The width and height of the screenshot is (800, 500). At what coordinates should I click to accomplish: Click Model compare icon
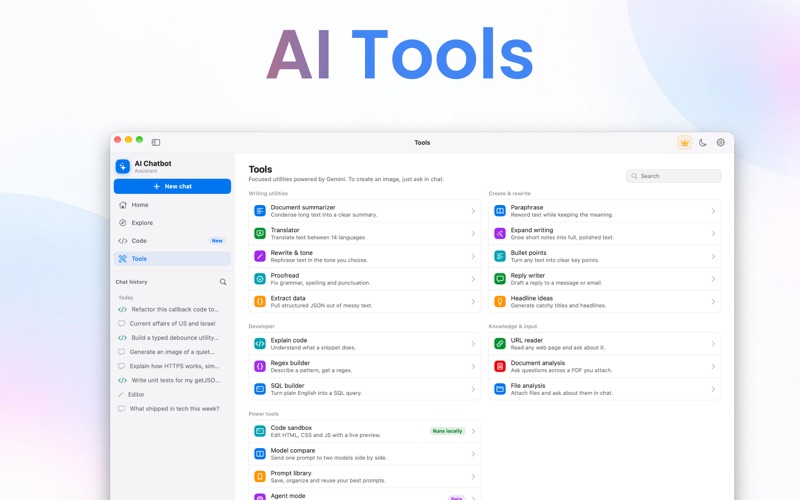coord(260,454)
